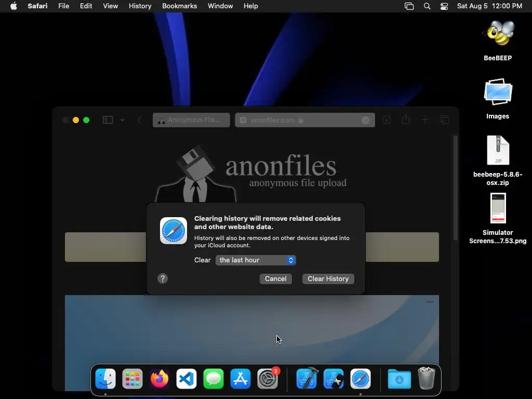Add a new Safari tab
This screenshot has width=532, height=399.
tap(425, 120)
